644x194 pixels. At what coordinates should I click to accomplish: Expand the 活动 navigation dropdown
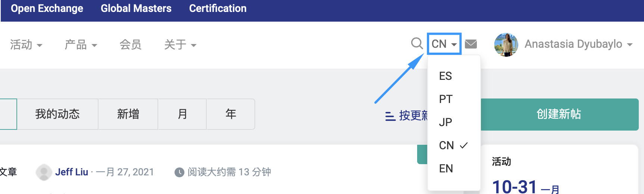[x=26, y=45]
